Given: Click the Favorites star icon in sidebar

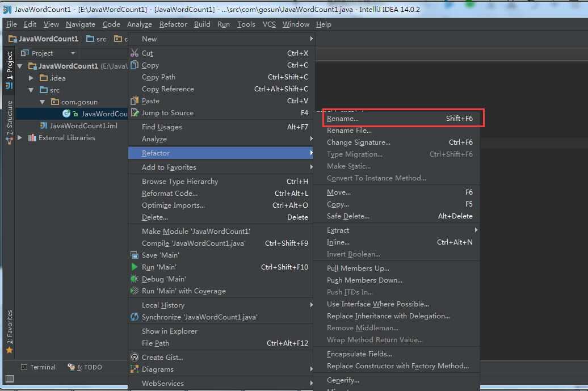Looking at the screenshot, I should pos(10,350).
